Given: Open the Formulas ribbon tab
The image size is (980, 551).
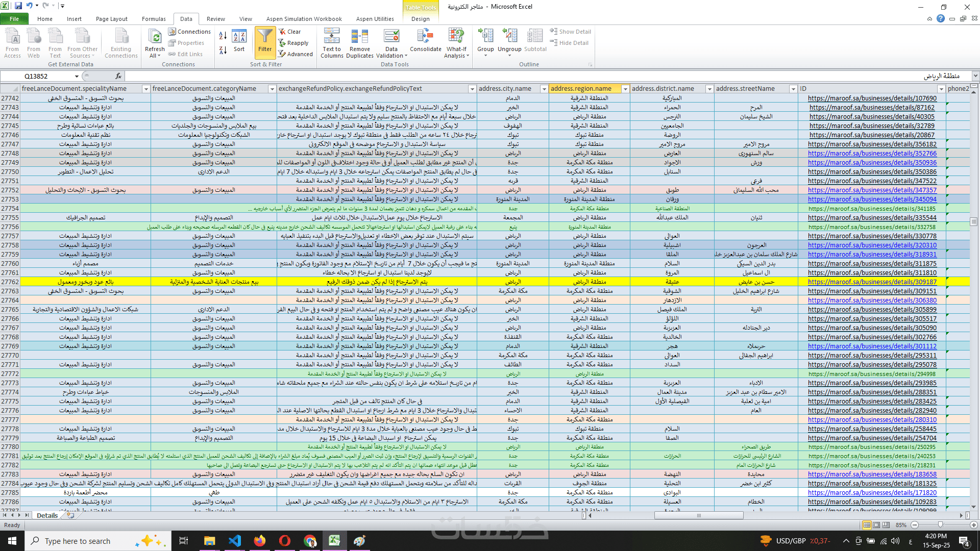Looking at the screenshot, I should [x=154, y=19].
